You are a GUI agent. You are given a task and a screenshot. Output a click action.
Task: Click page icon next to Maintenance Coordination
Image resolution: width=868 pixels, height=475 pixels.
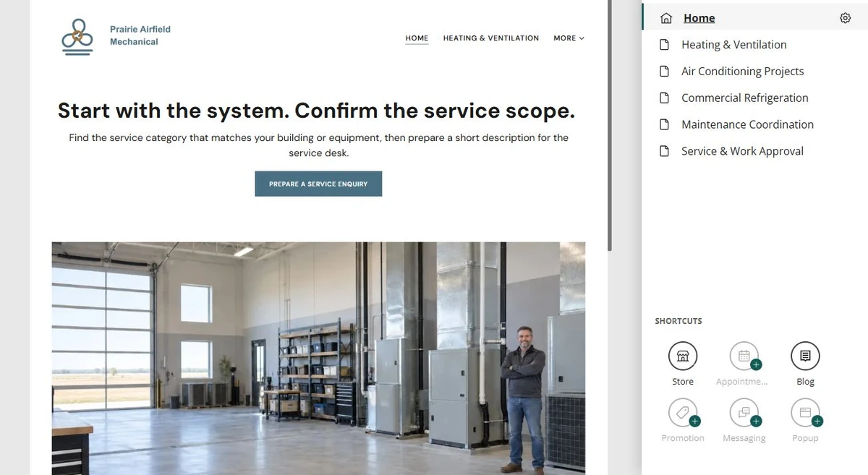[664, 125]
